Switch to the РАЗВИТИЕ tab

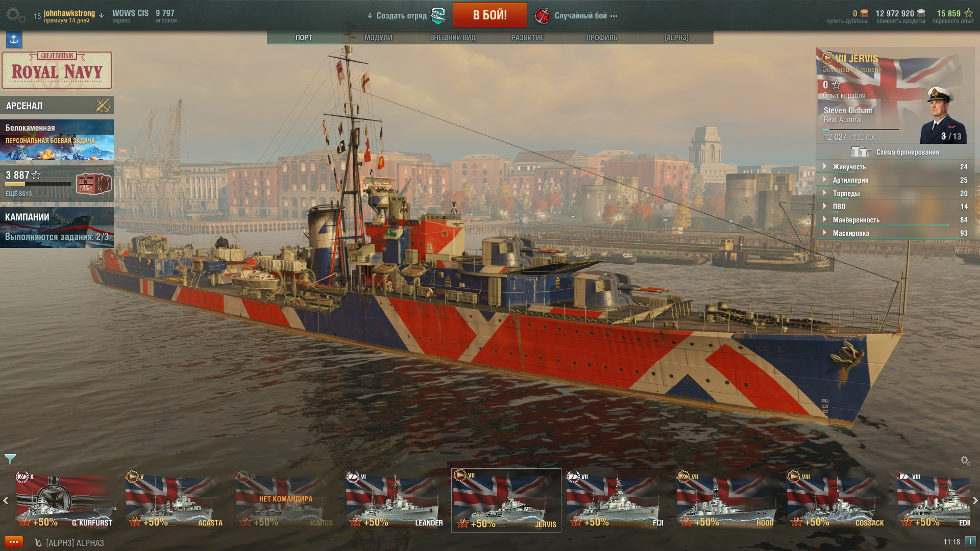click(527, 38)
